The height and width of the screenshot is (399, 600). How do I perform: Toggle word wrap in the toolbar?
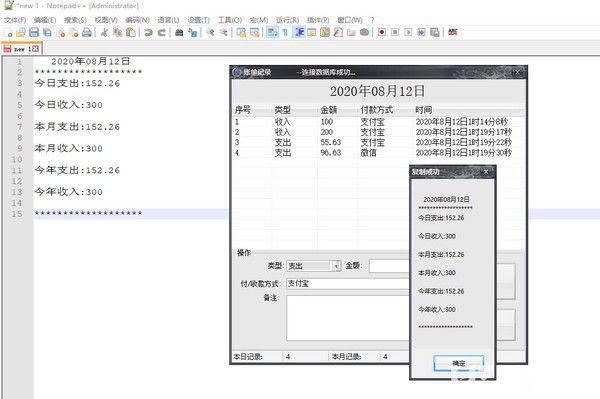click(x=272, y=33)
